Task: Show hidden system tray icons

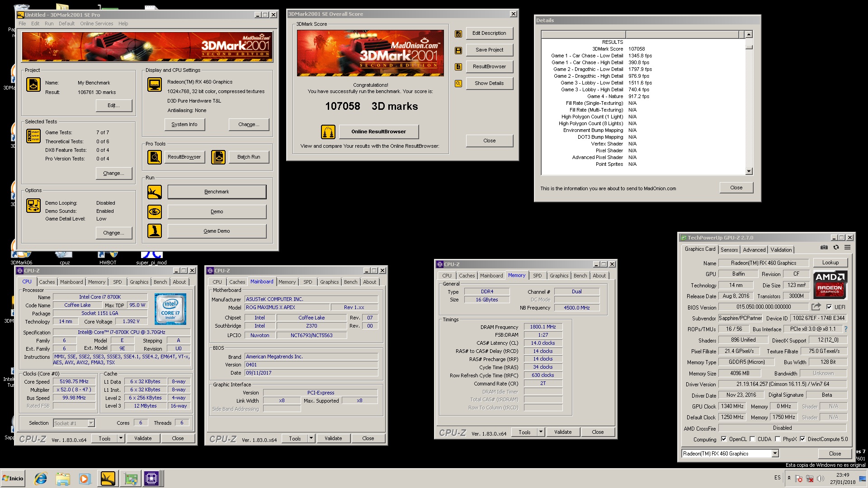Action: click(789, 478)
